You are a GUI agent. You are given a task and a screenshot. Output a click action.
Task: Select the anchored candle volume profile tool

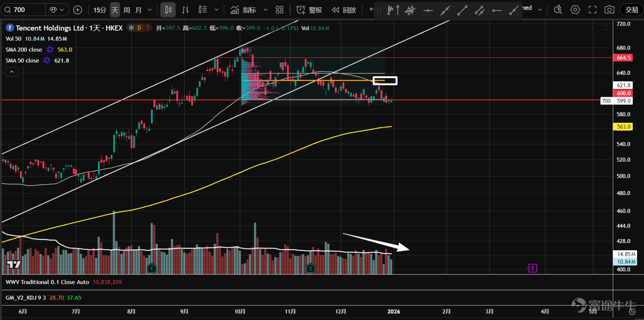point(410,10)
